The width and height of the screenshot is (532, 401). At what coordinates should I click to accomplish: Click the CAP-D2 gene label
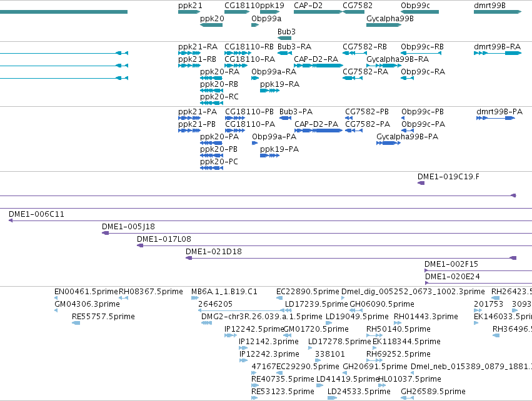coord(308,6)
